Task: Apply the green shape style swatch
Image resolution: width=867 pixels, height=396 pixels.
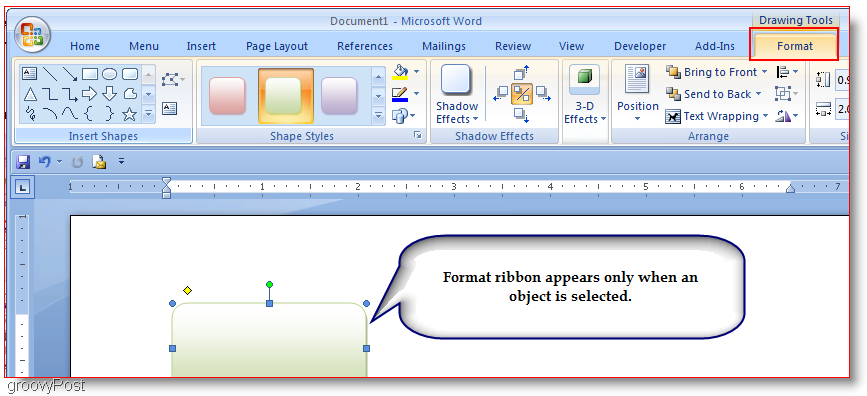Action: point(286,96)
